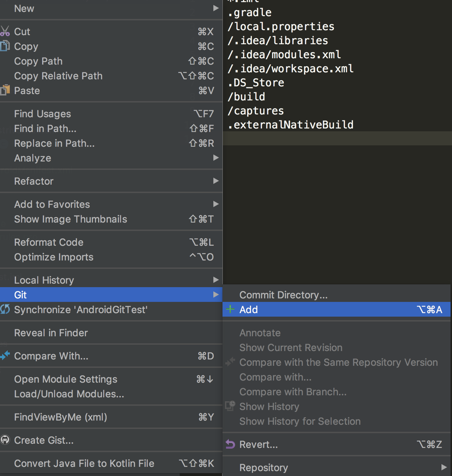
Task: Expand the Local History submenu arrow
Action: click(x=216, y=280)
